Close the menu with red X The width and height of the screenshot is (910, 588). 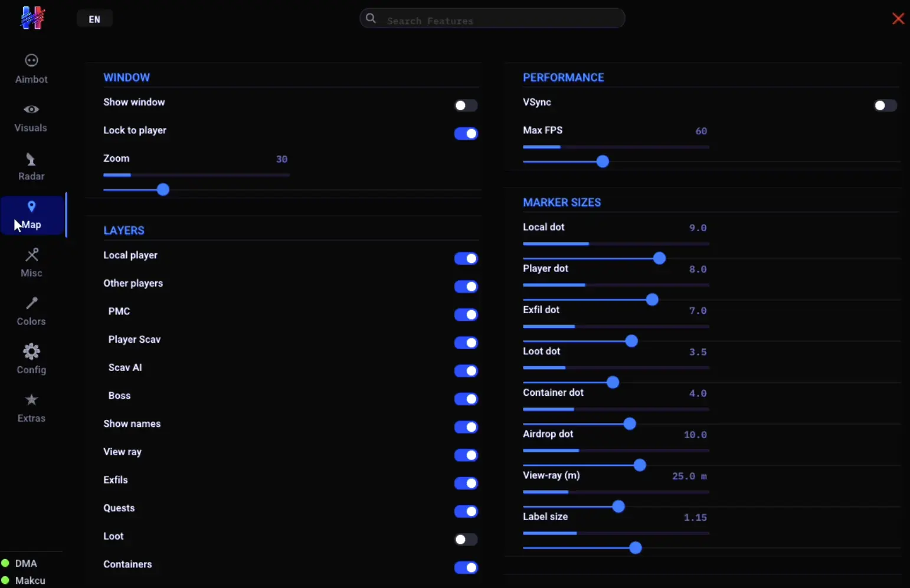tap(898, 19)
